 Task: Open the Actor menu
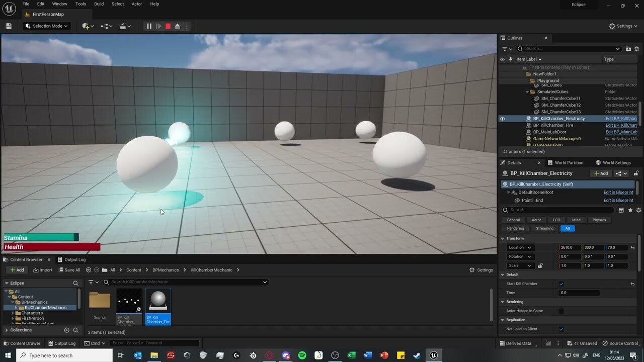point(137,4)
